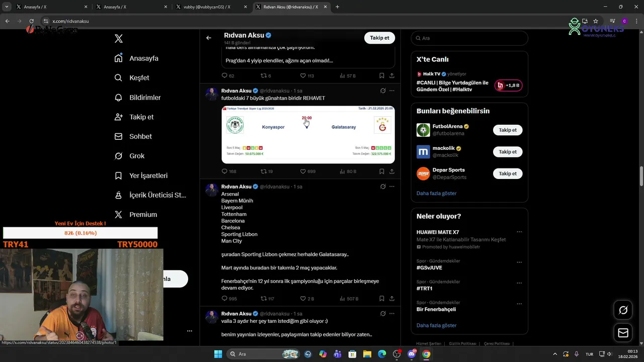Retweet the REHAVET tweet showing 19 reposts
644x362 pixels.
click(263, 171)
